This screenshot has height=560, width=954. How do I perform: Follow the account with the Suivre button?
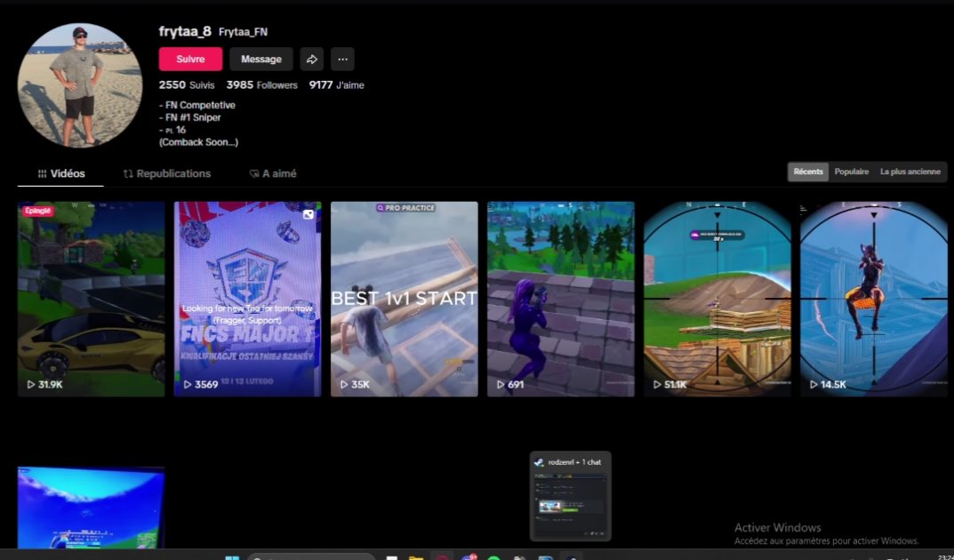190,59
